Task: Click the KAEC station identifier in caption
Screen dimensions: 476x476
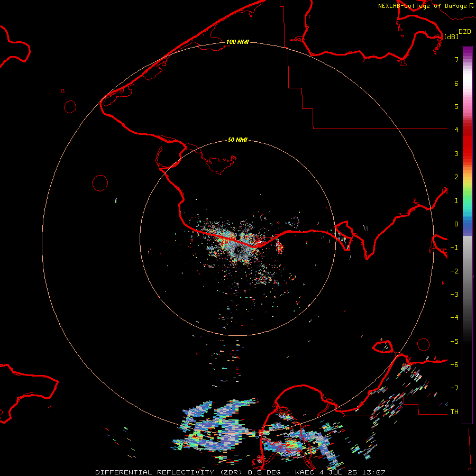Action: pyautogui.click(x=305, y=472)
